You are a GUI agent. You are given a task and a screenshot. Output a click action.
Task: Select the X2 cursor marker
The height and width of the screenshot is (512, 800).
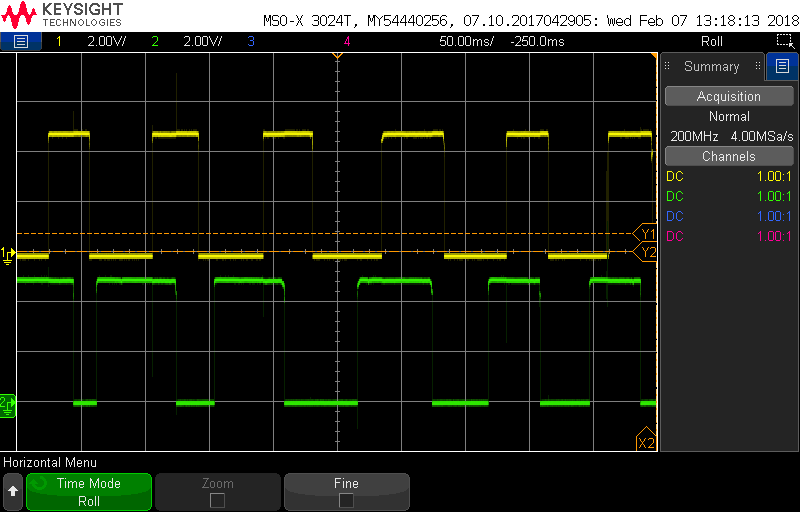point(646,440)
